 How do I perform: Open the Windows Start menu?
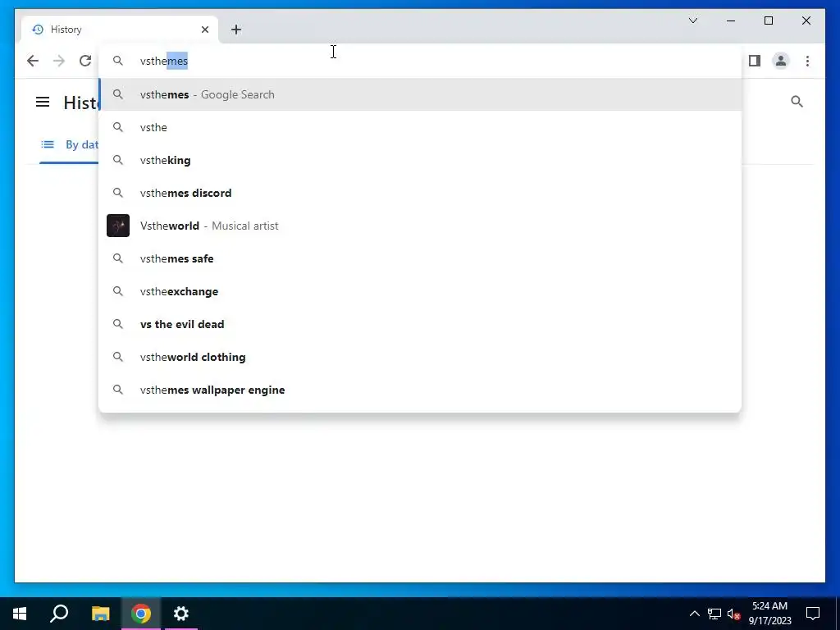20,614
